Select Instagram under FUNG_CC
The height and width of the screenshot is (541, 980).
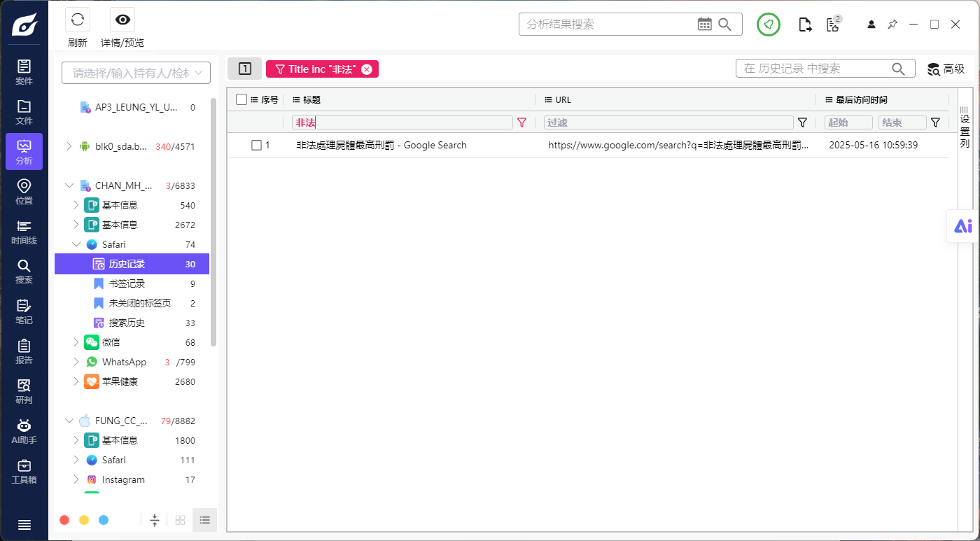(132, 479)
